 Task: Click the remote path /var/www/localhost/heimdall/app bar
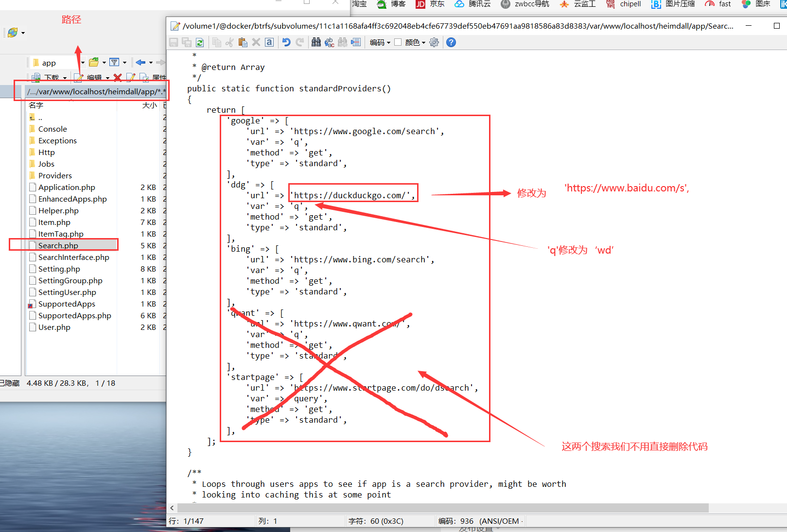coord(97,91)
